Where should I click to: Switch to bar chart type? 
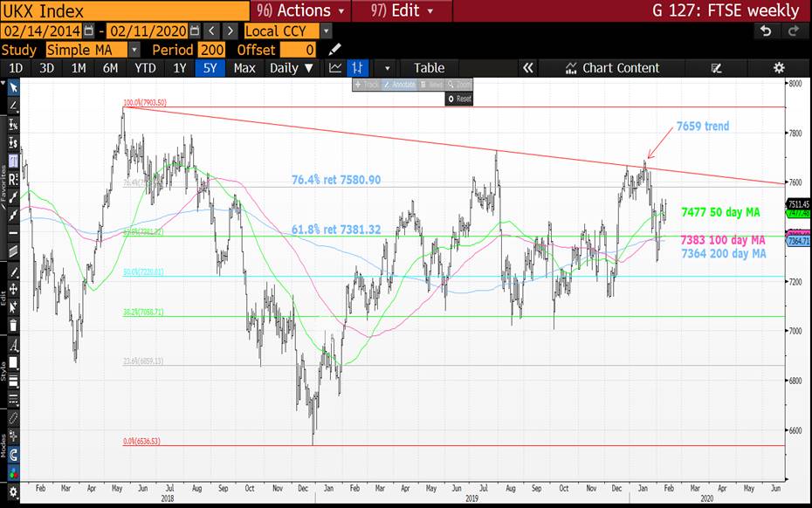click(357, 68)
